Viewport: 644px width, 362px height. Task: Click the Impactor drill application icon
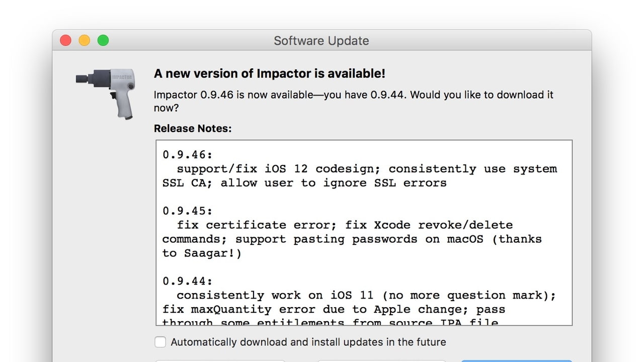click(x=106, y=94)
